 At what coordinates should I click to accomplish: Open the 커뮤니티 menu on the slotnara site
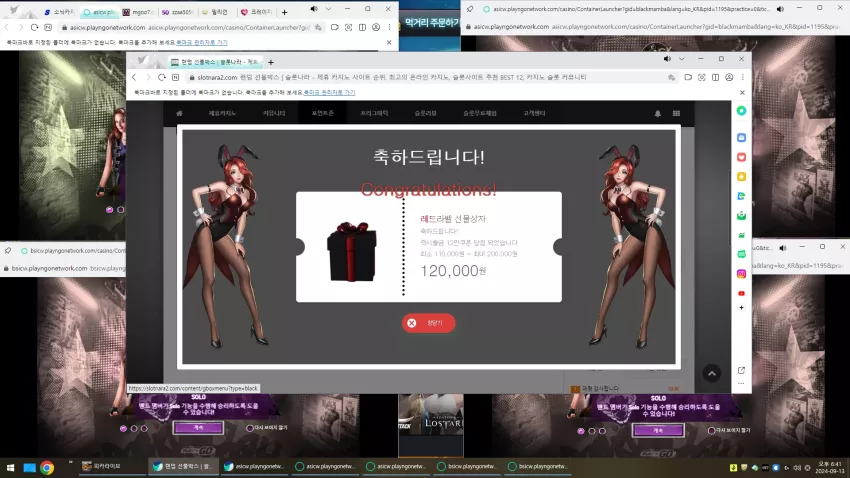274,113
